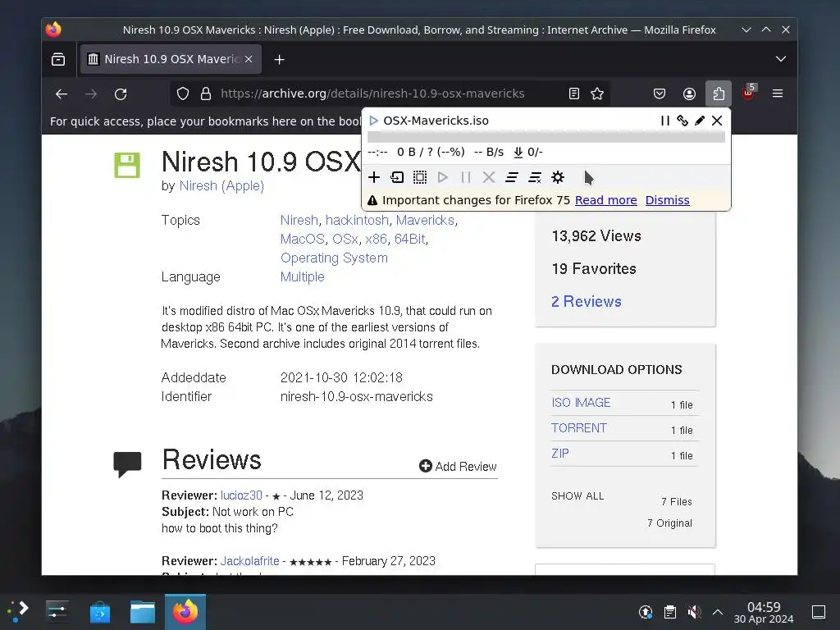Open uBlock Origin extension icon
Image resolution: width=840 pixels, height=630 pixels.
point(748,94)
